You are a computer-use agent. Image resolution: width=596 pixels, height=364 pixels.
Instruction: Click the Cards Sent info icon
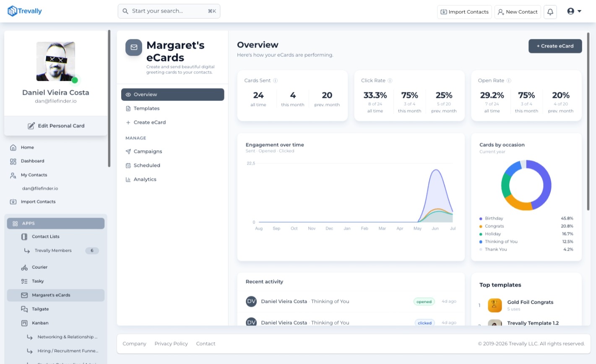coord(276,81)
